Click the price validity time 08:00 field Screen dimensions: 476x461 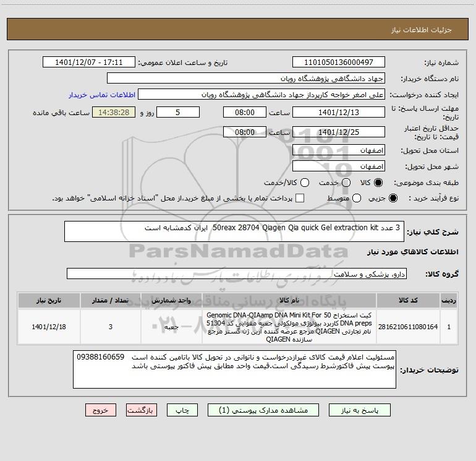[x=245, y=132]
